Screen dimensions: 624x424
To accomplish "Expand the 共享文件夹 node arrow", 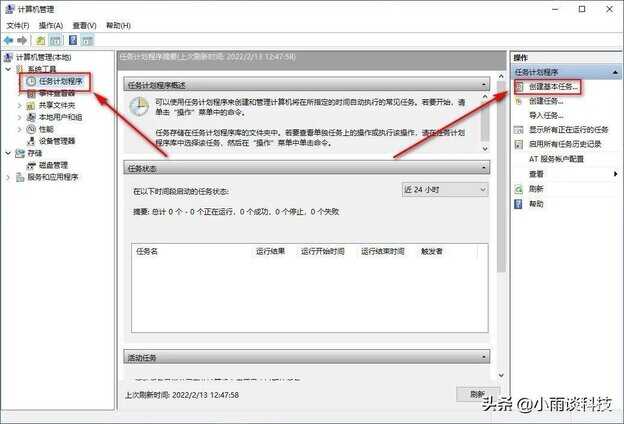I will (x=19, y=106).
